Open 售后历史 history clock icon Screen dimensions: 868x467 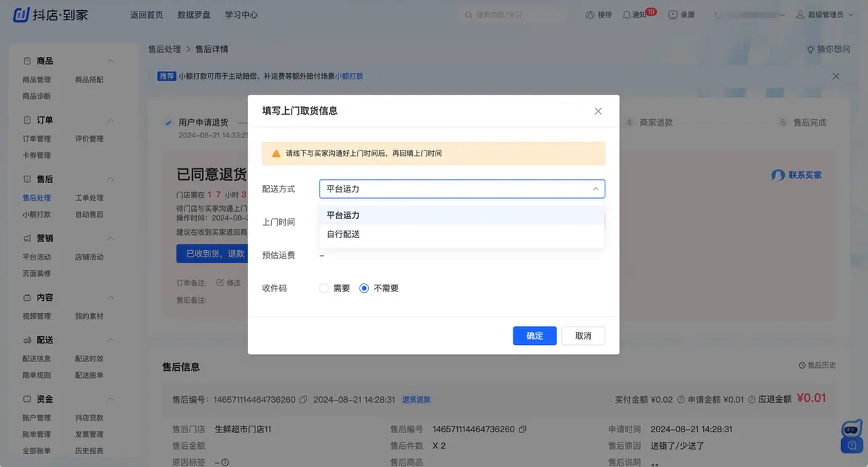801,366
